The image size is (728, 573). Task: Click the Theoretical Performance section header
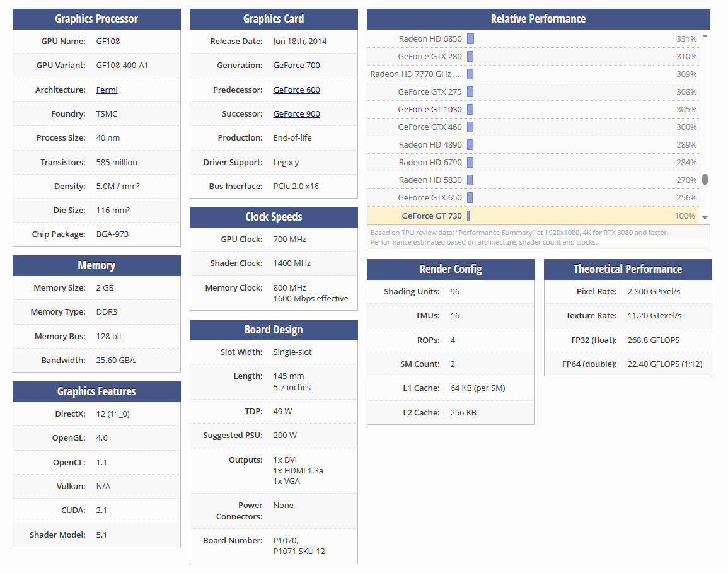(628, 269)
